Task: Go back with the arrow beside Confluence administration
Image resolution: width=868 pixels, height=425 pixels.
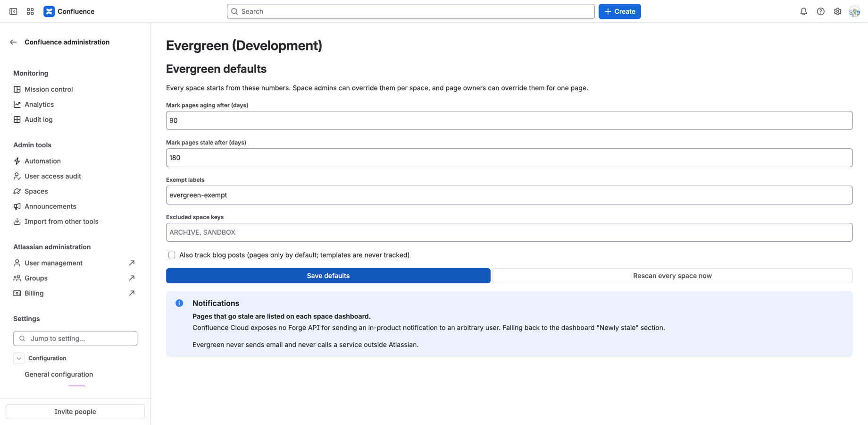Action: (13, 42)
